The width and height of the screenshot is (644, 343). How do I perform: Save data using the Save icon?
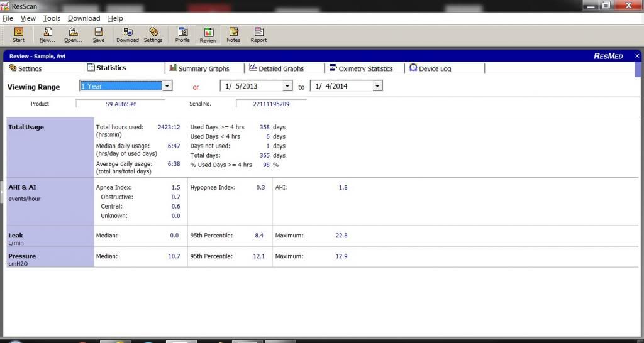click(x=99, y=35)
